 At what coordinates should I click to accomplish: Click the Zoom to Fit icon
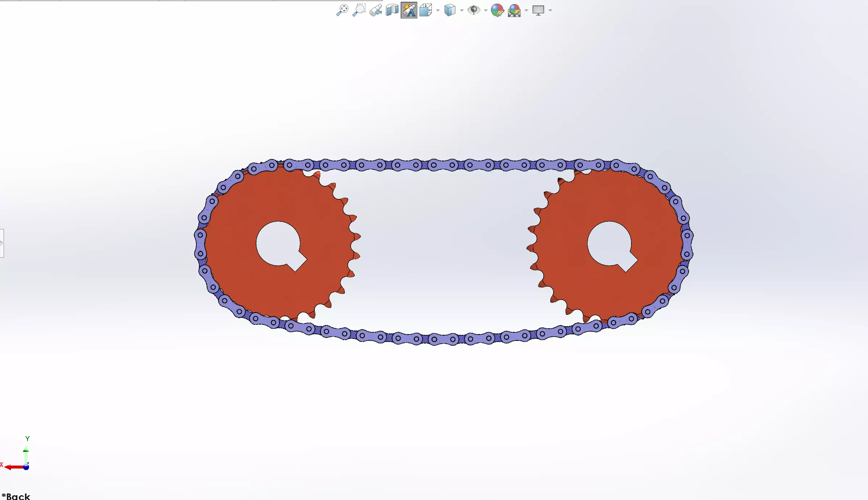[x=342, y=10]
